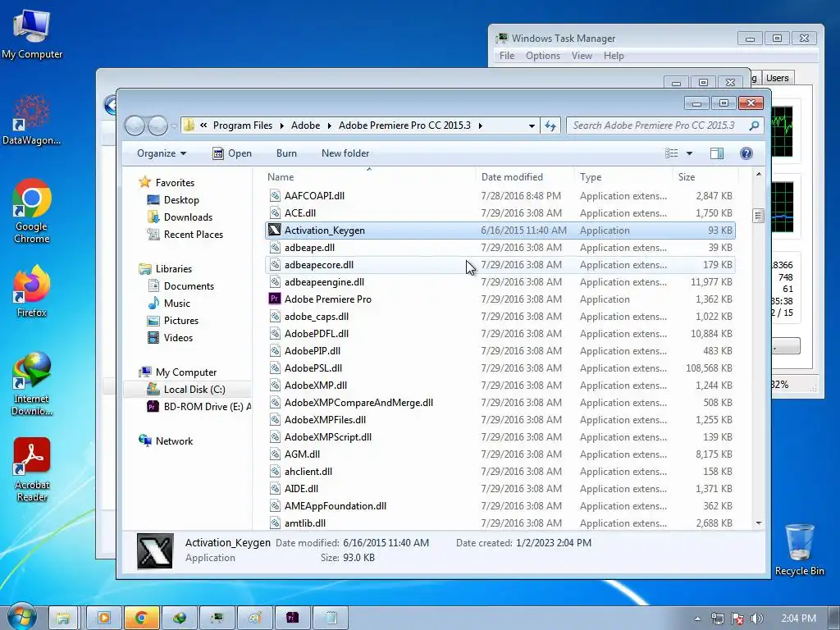840x630 pixels.
Task: Click the change view icon in Explorer
Action: tap(671, 153)
